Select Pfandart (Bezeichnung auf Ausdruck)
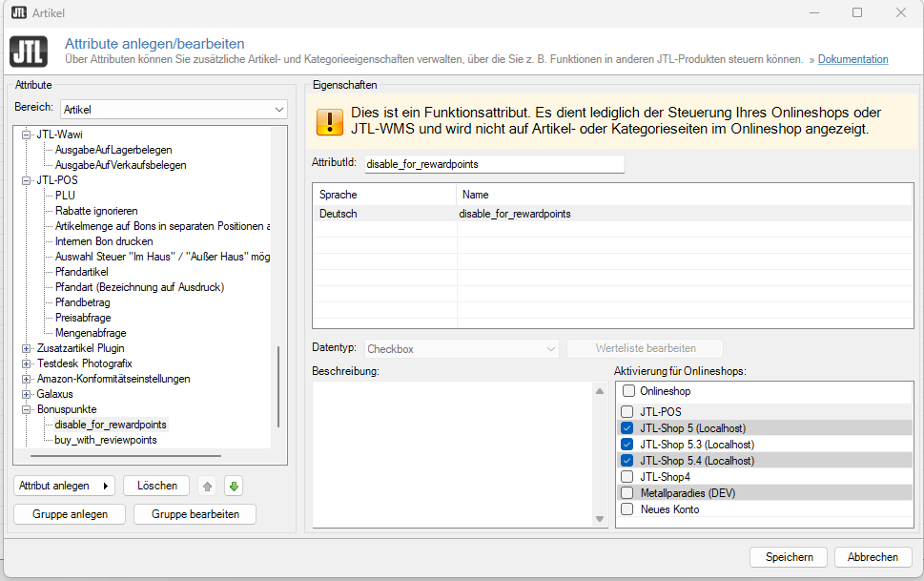The width and height of the screenshot is (924, 581). pyautogui.click(x=139, y=287)
